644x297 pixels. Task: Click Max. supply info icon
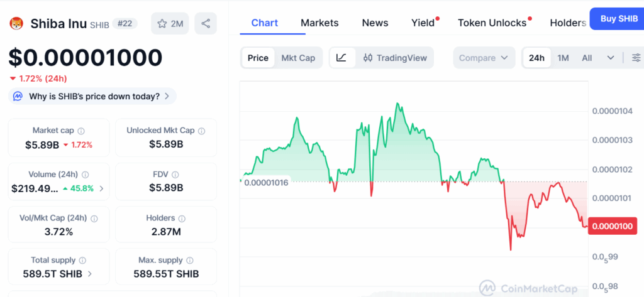tap(189, 261)
